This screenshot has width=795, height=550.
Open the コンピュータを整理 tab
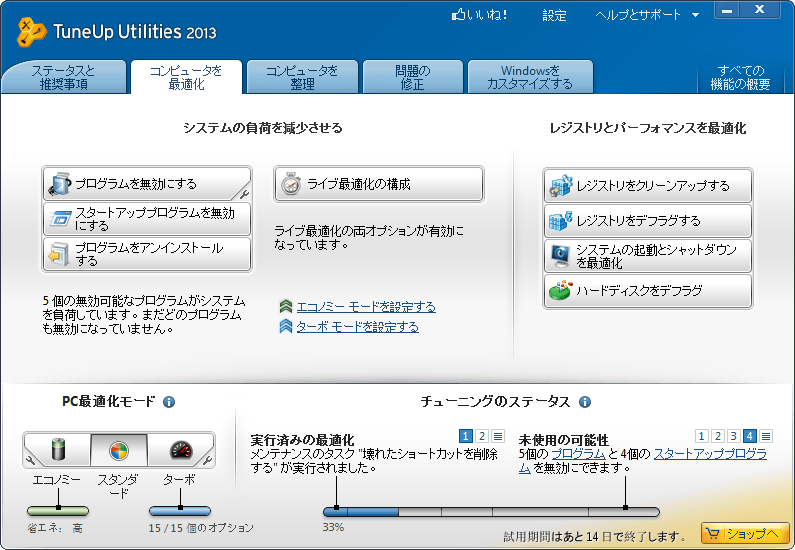click(x=302, y=77)
